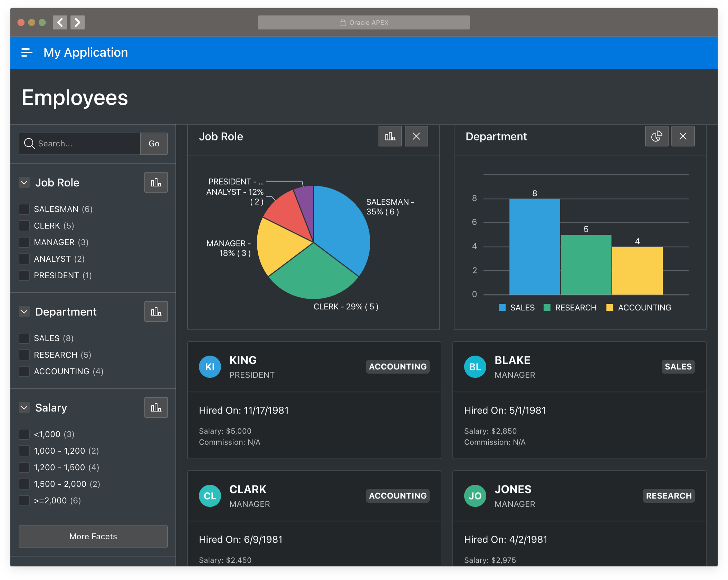Switch Job Role chart to bar view
Viewport: 728px width, 580px height.
(390, 136)
